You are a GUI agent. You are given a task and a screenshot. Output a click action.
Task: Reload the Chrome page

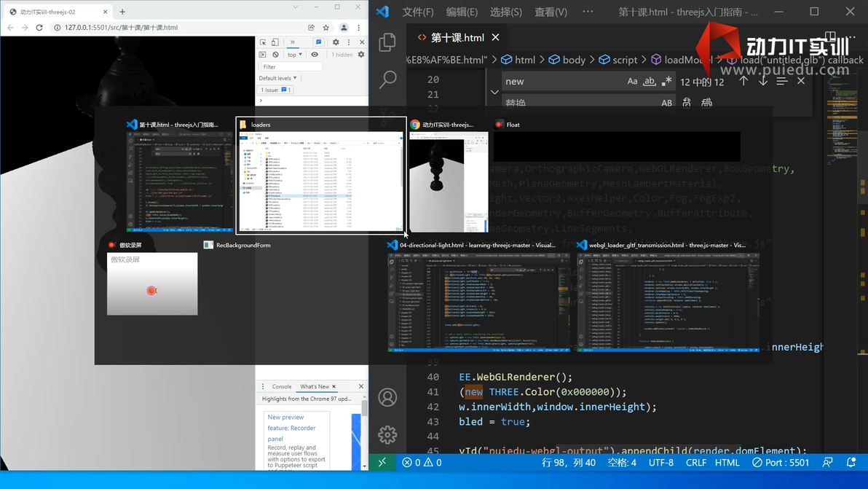click(39, 28)
